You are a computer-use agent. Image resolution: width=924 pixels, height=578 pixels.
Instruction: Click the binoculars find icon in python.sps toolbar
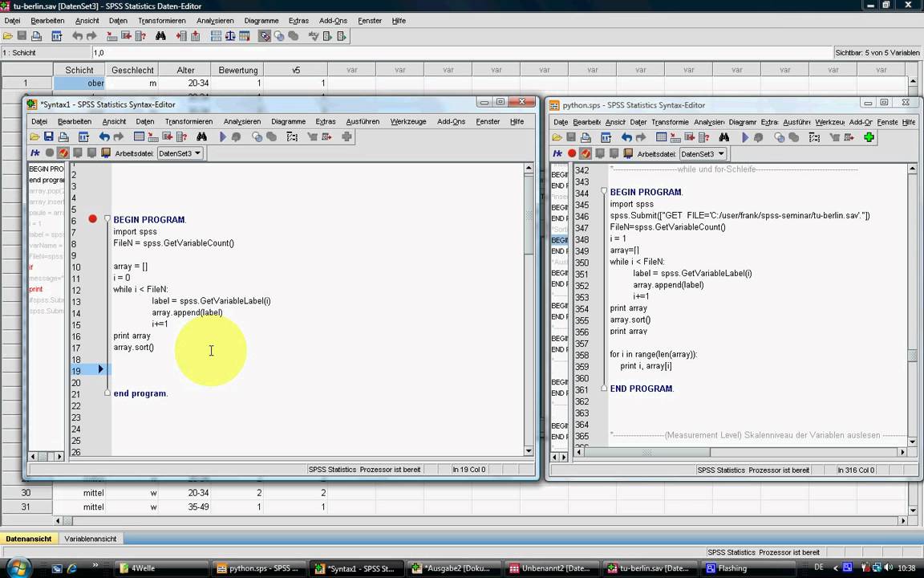[x=724, y=137]
